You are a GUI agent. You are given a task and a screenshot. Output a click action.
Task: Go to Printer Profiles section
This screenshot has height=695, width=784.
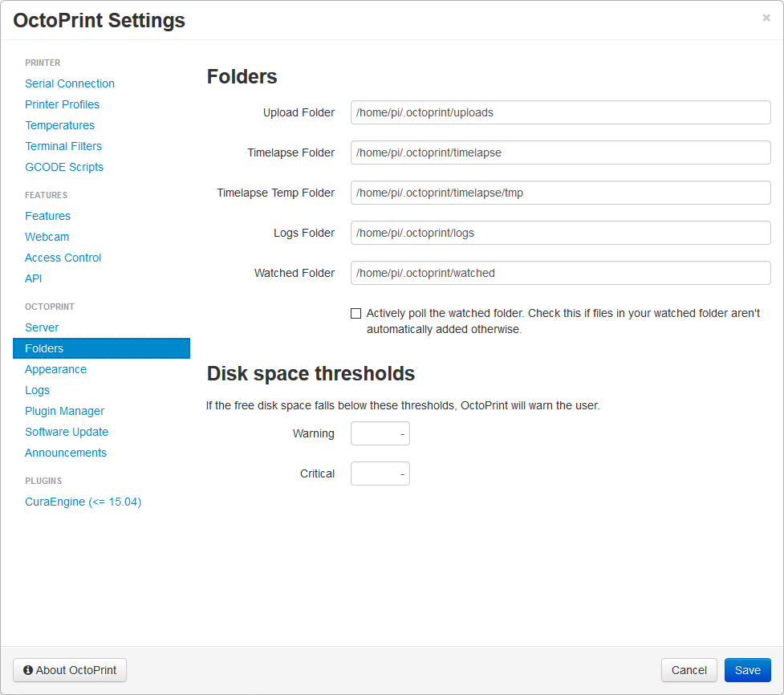62,104
